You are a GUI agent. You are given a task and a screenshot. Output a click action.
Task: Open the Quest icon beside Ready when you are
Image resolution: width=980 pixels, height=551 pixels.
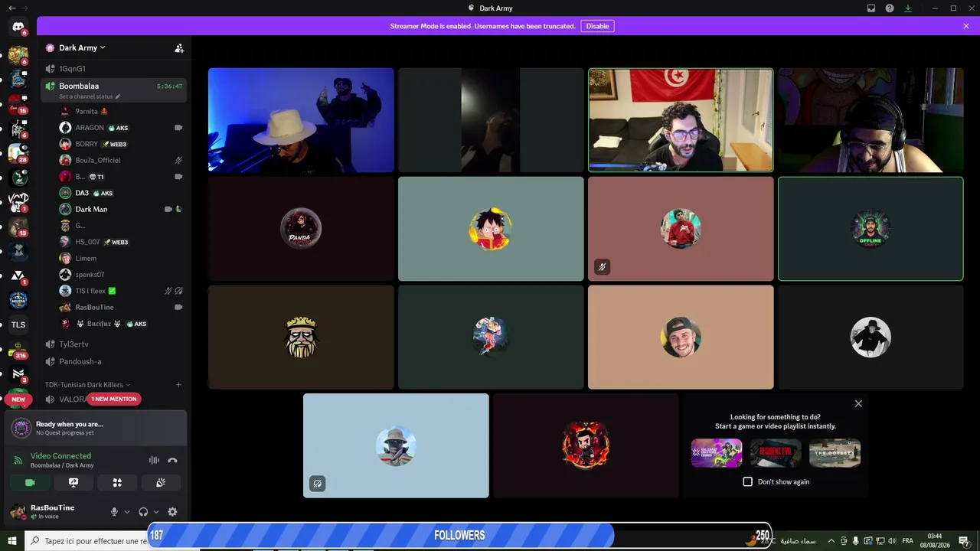click(x=21, y=428)
